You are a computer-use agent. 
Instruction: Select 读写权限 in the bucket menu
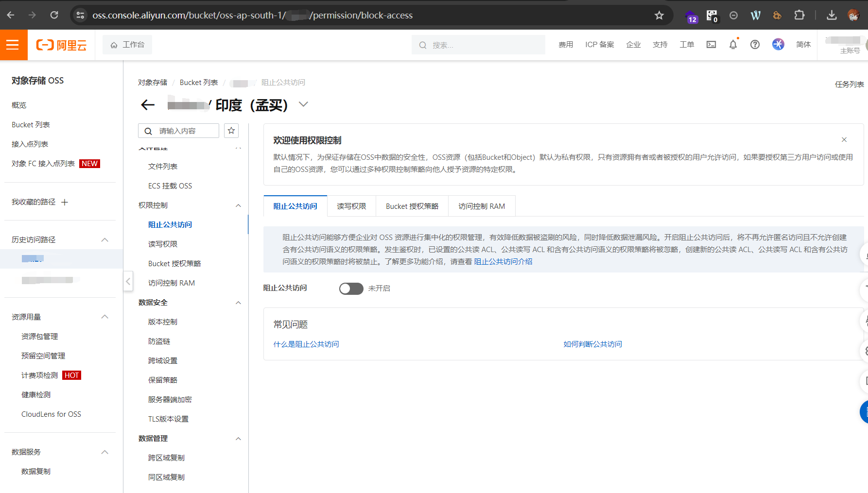click(x=163, y=244)
